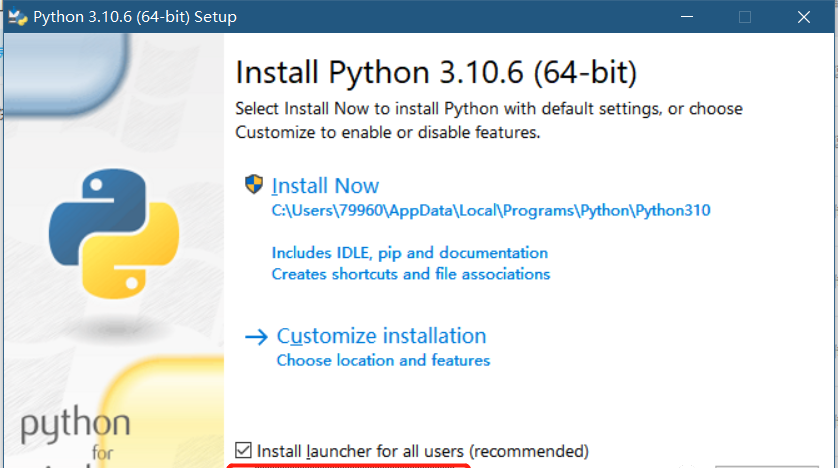Open the Customize installation option
838x468 pixels.
pos(381,336)
